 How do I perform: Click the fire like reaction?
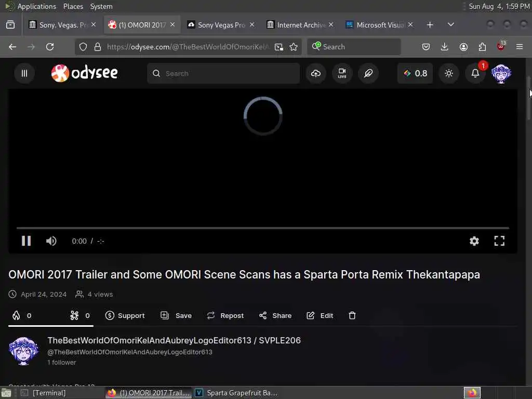[22, 315]
